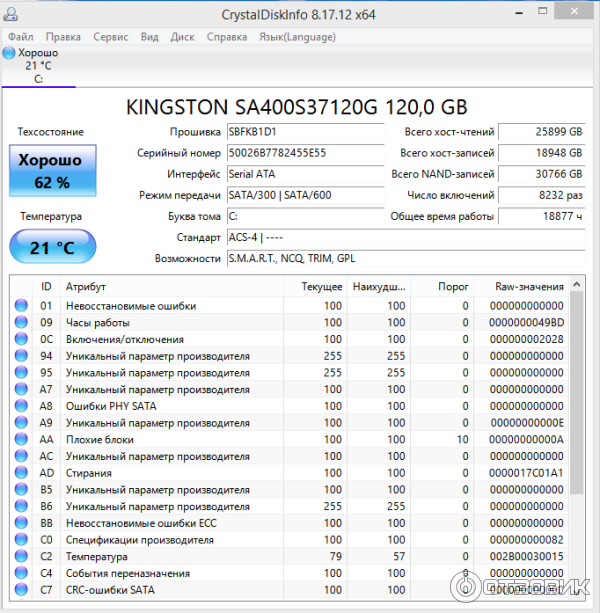
Task: Click the Raw-значения column header
Action: 521,287
